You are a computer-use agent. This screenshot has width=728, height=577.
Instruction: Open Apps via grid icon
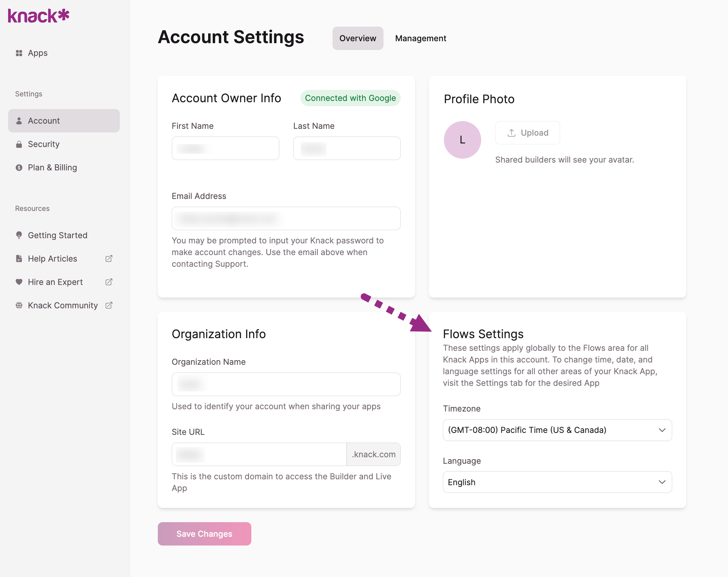(x=19, y=53)
